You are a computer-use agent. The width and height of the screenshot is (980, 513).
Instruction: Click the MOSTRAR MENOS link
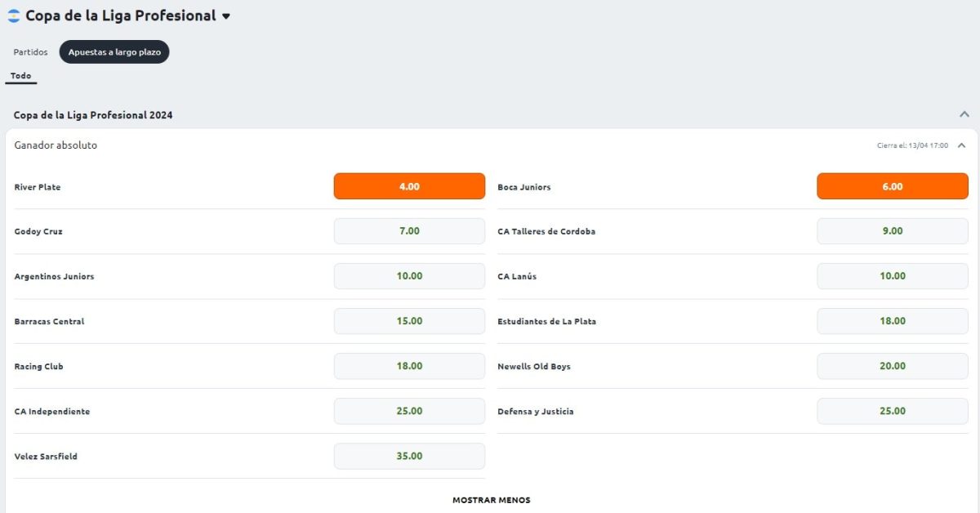[491, 500]
